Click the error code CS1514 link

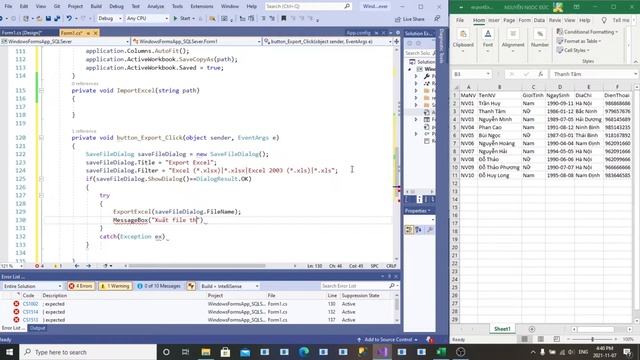pos(30,312)
